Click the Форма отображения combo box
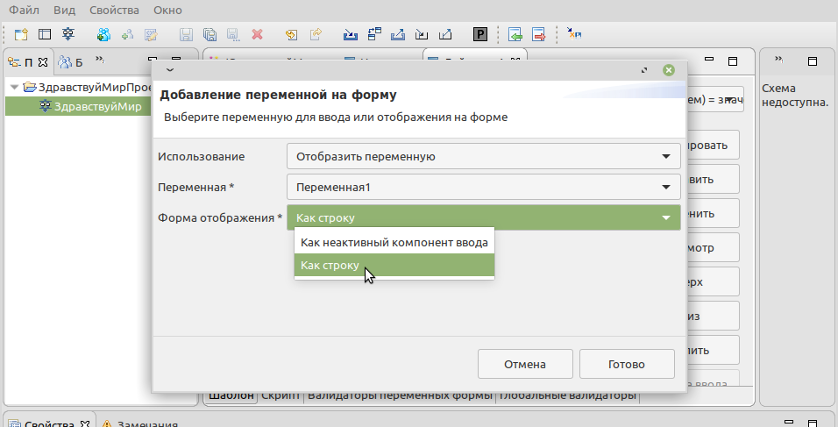The height and width of the screenshot is (427, 838). [484, 218]
